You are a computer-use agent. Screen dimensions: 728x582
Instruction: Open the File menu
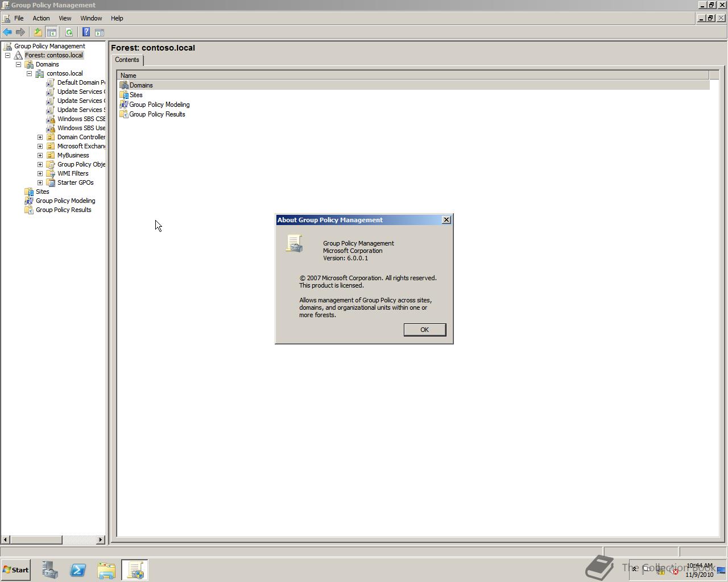pyautogui.click(x=19, y=18)
